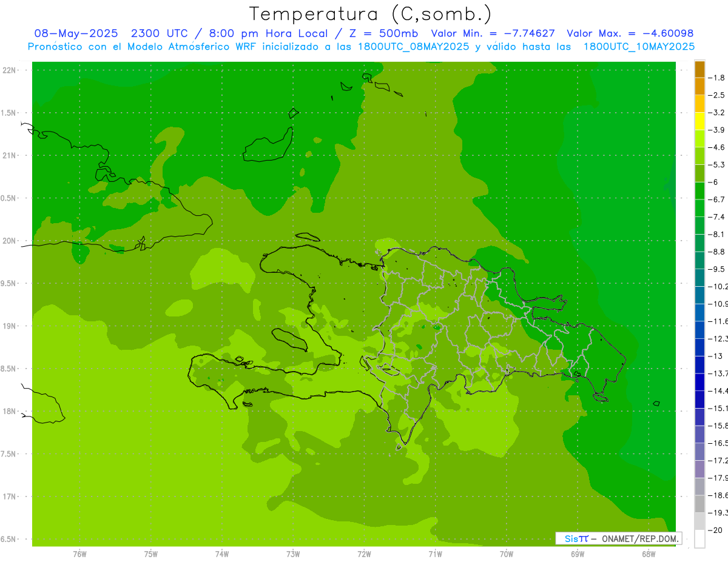Click the 18N latitude axis label
The image size is (728, 562).
(10, 411)
